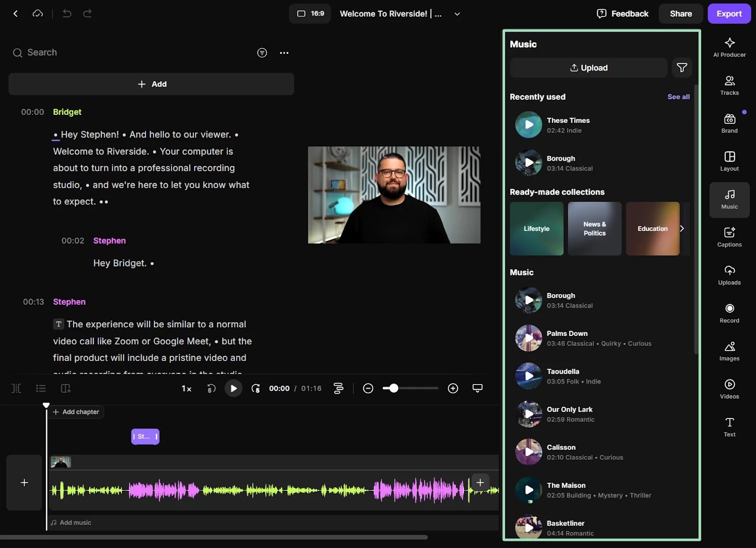Click the fit-to-screen monitor icon
This screenshot has width=756, height=548.
(x=477, y=388)
